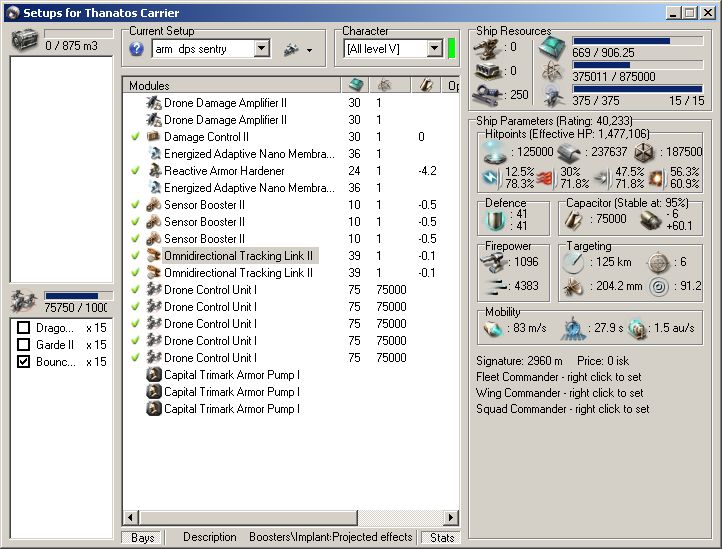Viewport: 722px width, 549px height.
Task: Click the drone bay icon
Action: click(24, 301)
